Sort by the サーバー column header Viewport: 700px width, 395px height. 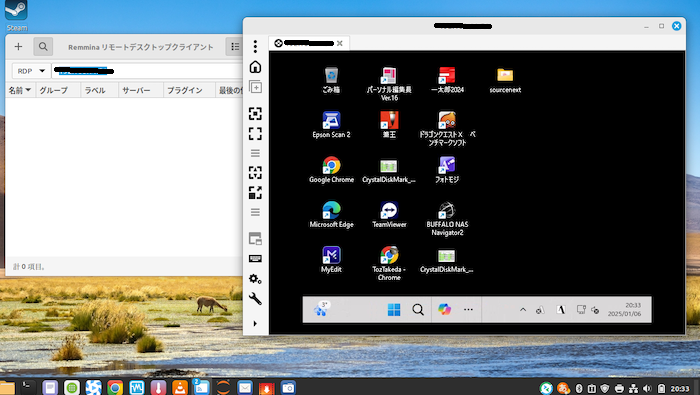141,90
